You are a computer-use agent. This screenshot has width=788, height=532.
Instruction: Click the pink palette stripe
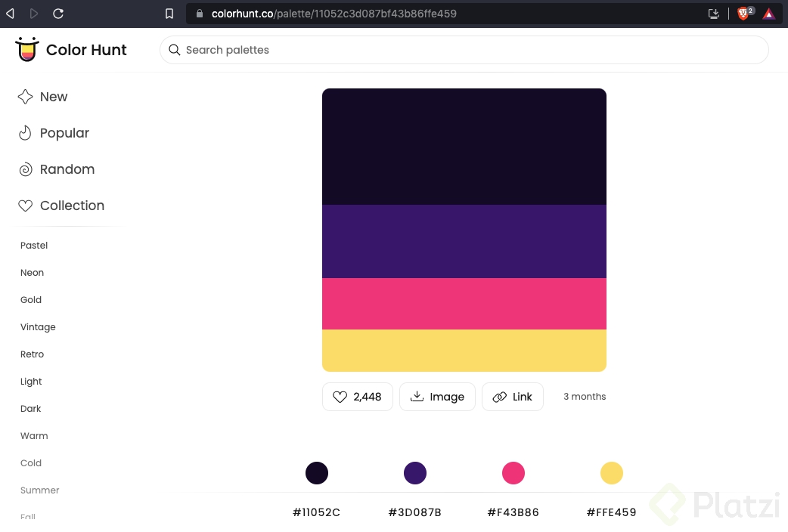[x=464, y=304]
